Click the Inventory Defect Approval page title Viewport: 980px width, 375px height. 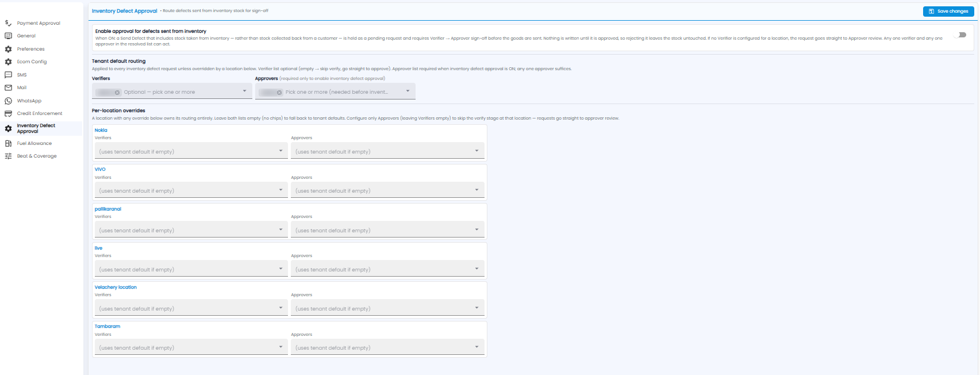click(125, 11)
